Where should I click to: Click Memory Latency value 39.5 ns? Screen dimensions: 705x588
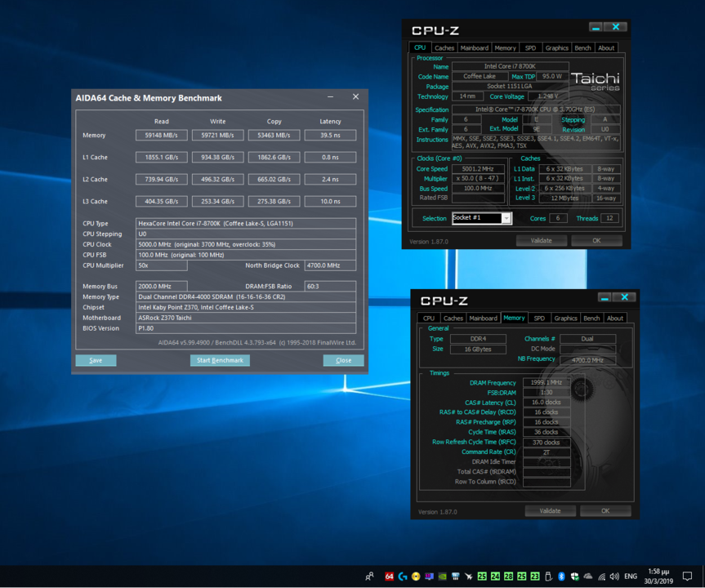330,135
